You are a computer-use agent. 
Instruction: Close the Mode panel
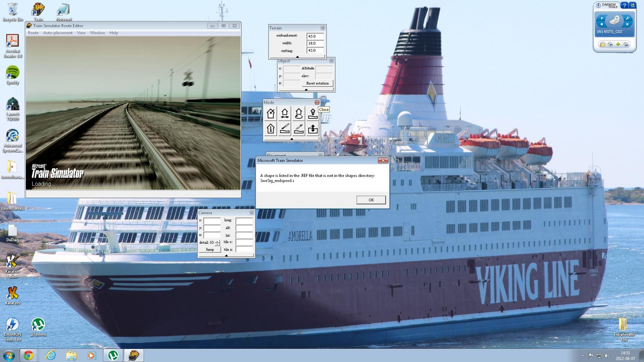317,102
